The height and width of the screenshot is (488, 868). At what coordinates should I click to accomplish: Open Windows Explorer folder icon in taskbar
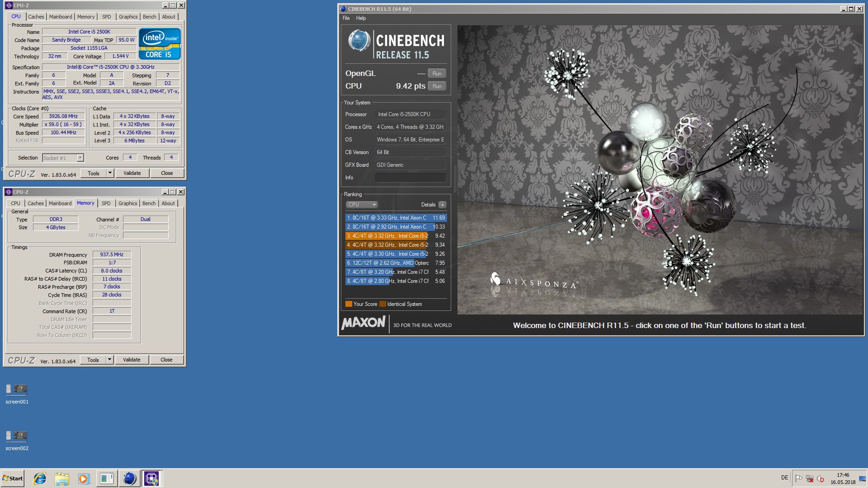coord(62,479)
